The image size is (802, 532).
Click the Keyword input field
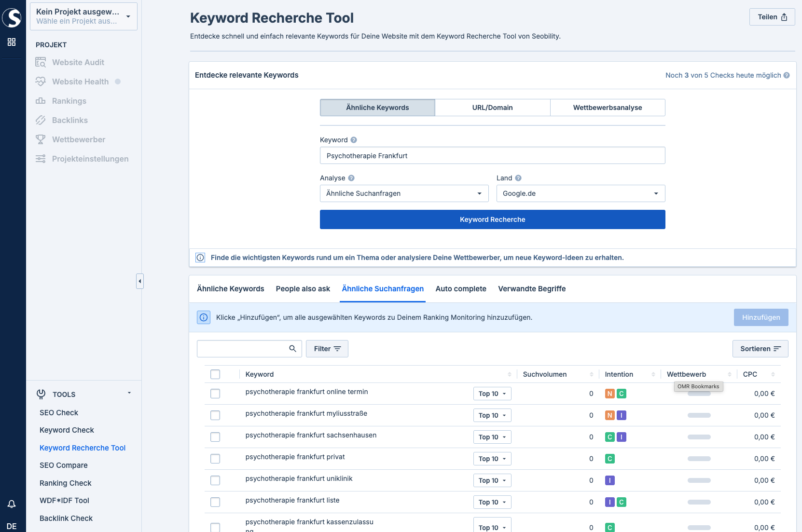tap(493, 155)
